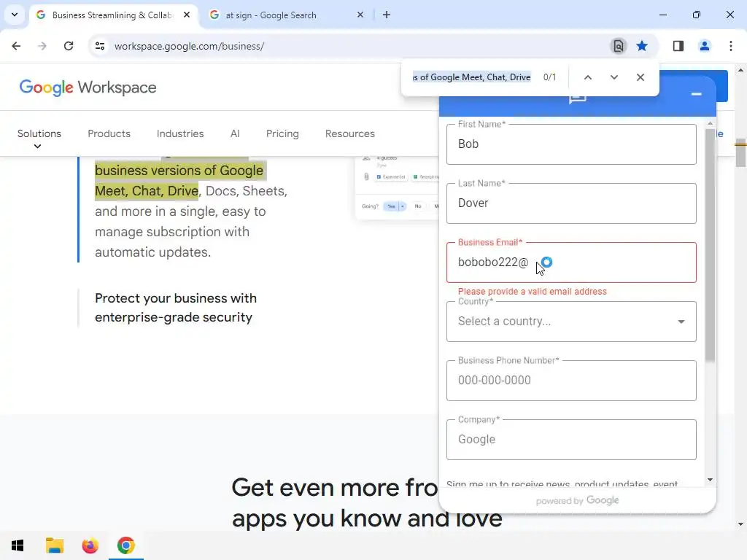Click the Business Email input field

click(571, 262)
